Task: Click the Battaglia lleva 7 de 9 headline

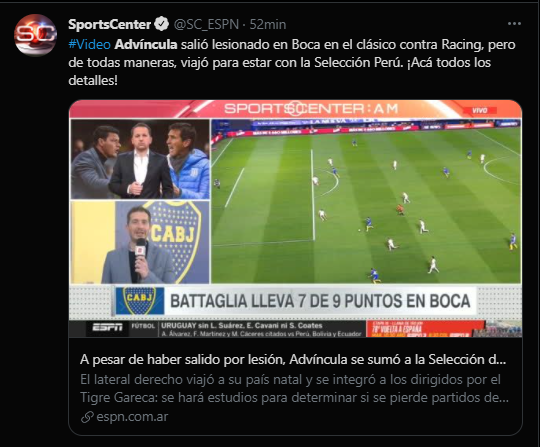Action: tap(320, 301)
